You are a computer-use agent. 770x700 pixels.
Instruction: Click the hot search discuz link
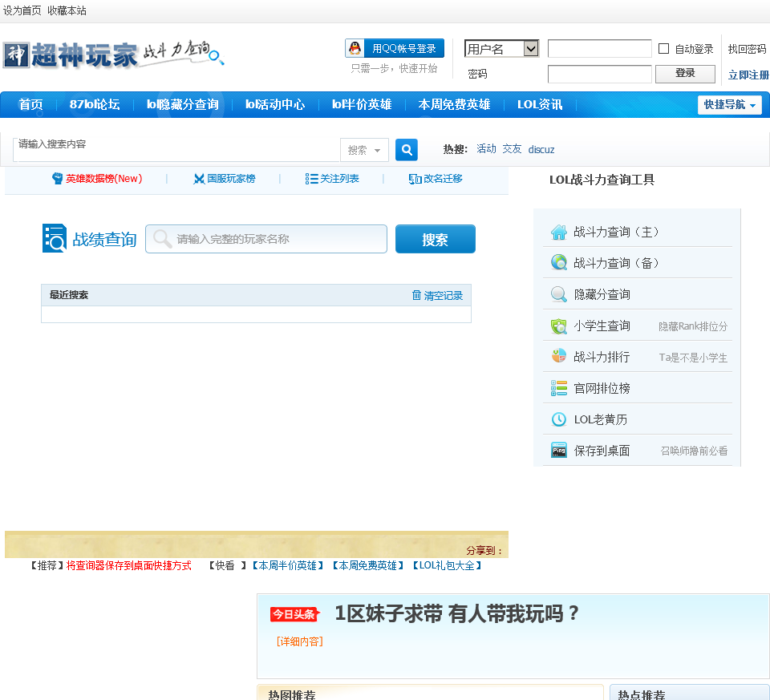pyautogui.click(x=541, y=149)
